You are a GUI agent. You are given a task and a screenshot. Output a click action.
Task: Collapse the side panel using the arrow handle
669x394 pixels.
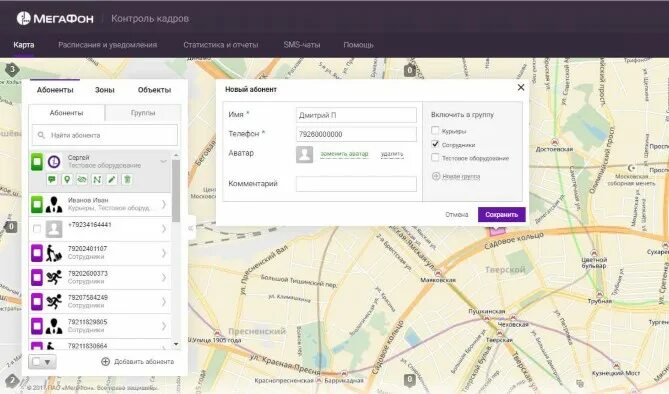[x=191, y=228]
